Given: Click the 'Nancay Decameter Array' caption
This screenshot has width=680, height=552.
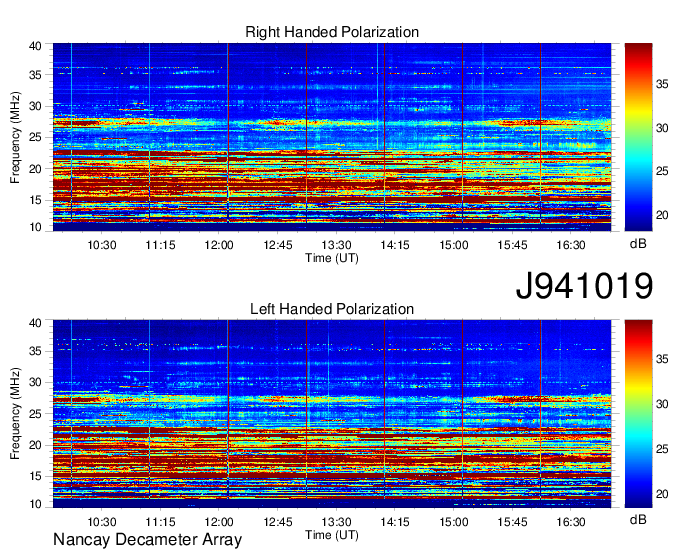Looking at the screenshot, I should (147, 540).
